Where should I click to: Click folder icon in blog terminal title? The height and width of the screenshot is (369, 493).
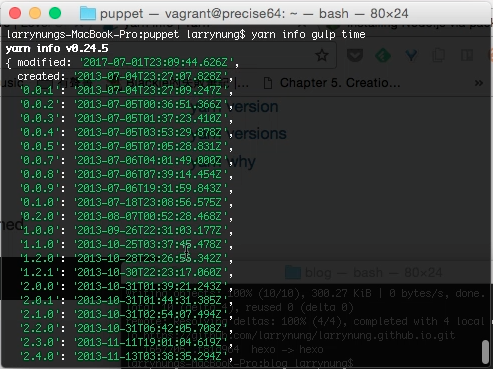(293, 272)
